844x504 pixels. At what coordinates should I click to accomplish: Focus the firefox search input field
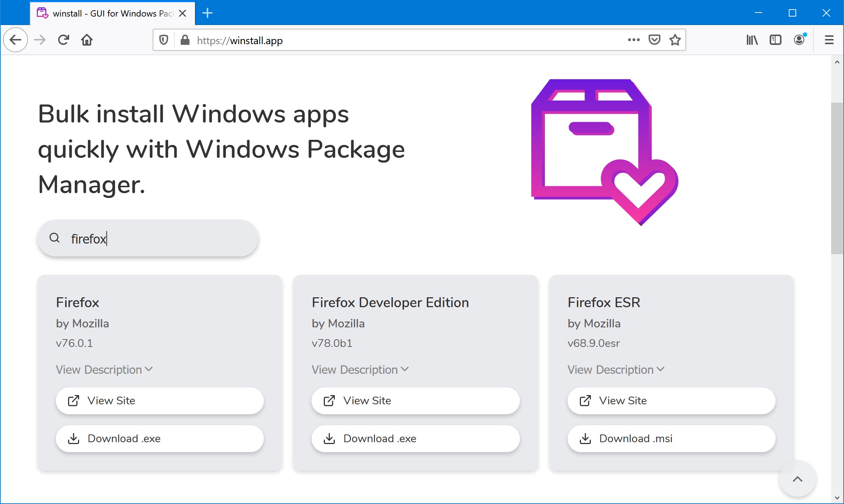148,238
